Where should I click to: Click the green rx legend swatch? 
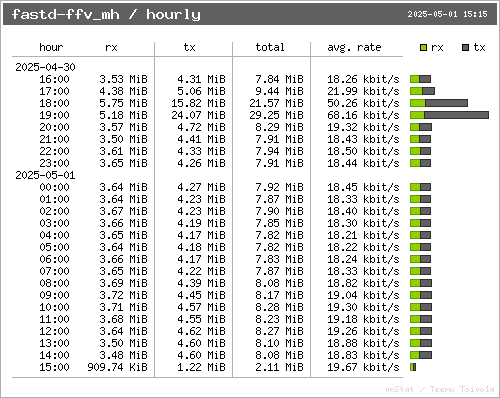(423, 48)
